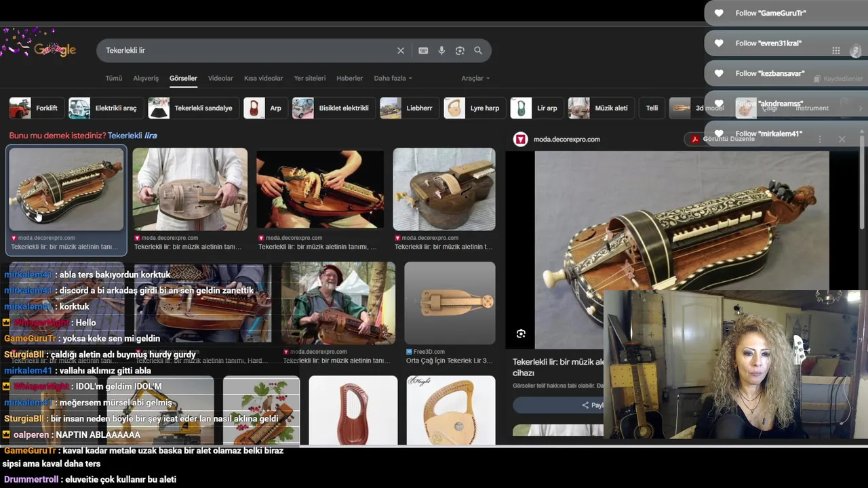Open the Haberler tab
The height and width of the screenshot is (488, 868).
tap(350, 78)
